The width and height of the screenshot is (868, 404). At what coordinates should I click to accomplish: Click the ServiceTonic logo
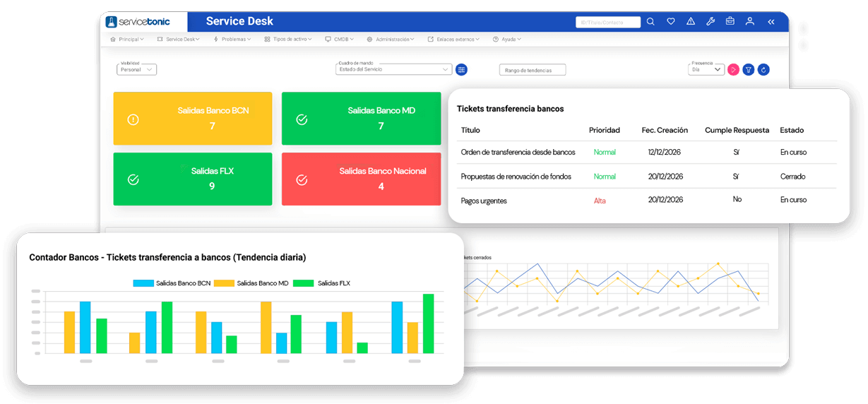click(x=137, y=22)
